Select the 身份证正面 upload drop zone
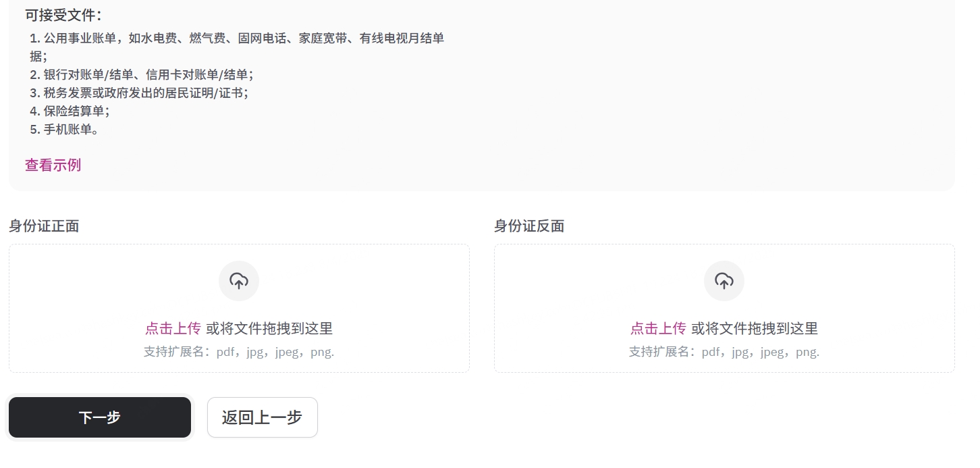This screenshot has height=468, width=980. pos(239,308)
